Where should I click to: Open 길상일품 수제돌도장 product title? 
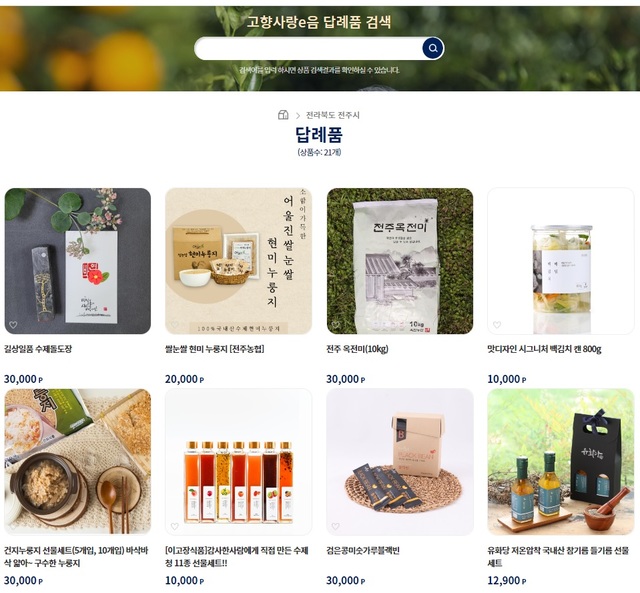pyautogui.click(x=38, y=349)
